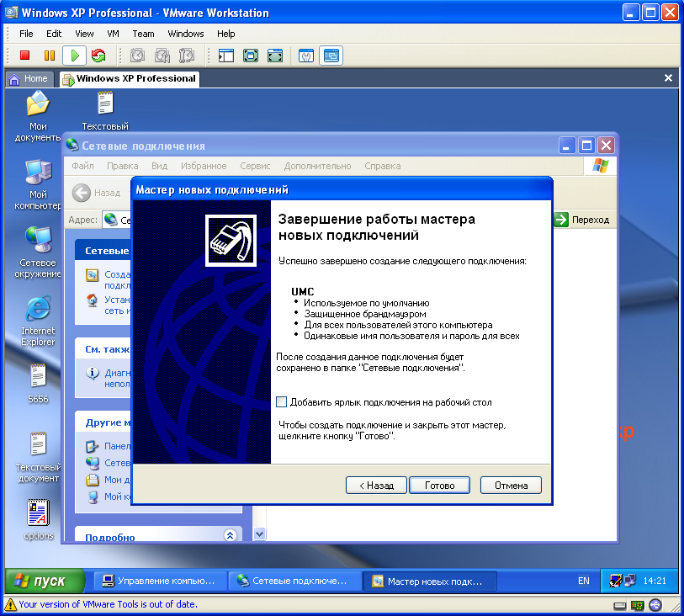Open the 5656 text file icon
This screenshot has width=684, height=616.
38,384
